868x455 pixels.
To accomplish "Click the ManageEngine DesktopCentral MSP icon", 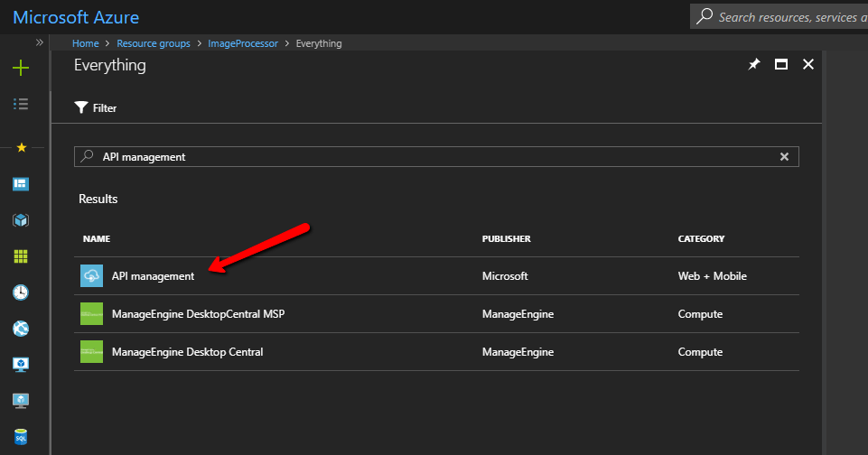I will click(91, 314).
